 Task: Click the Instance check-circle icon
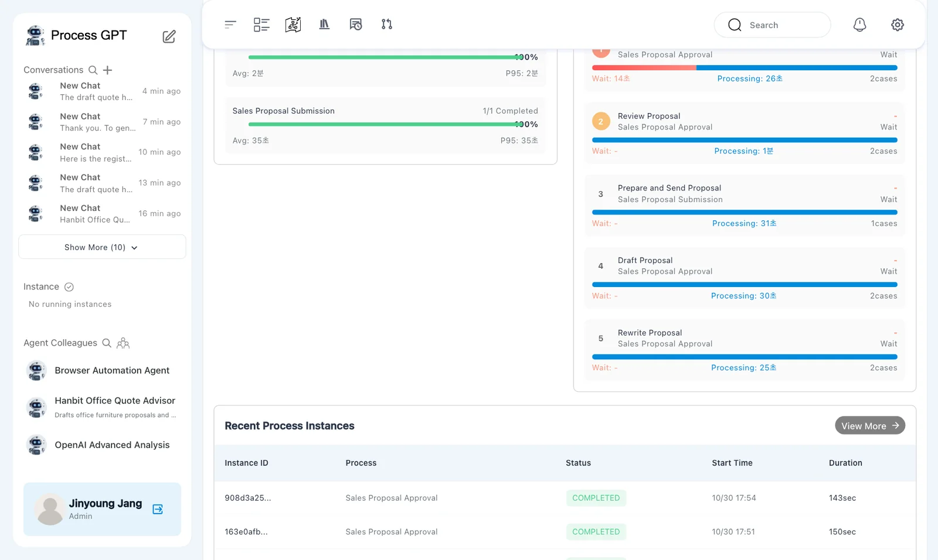[69, 287]
